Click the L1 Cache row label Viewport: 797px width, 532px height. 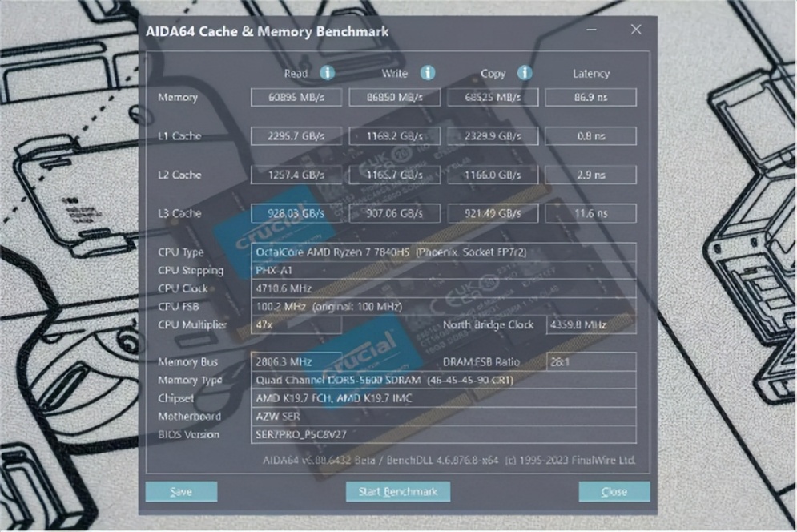(179, 135)
